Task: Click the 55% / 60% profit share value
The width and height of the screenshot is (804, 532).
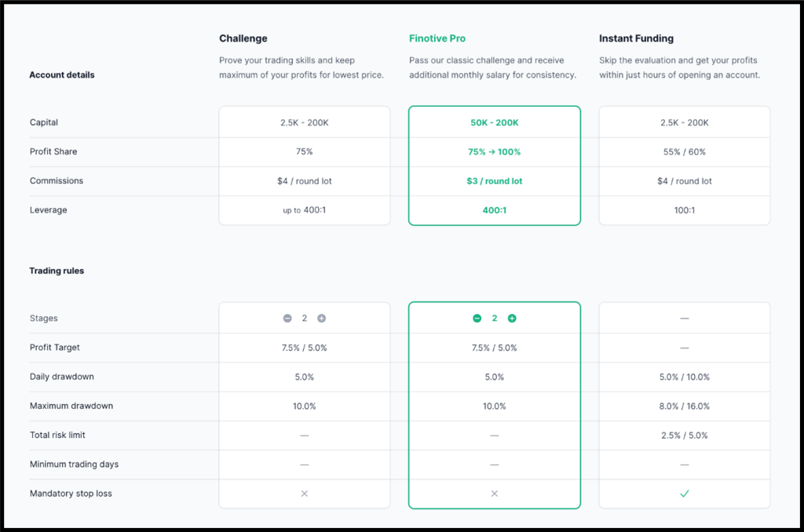Action: pyautogui.click(x=685, y=151)
